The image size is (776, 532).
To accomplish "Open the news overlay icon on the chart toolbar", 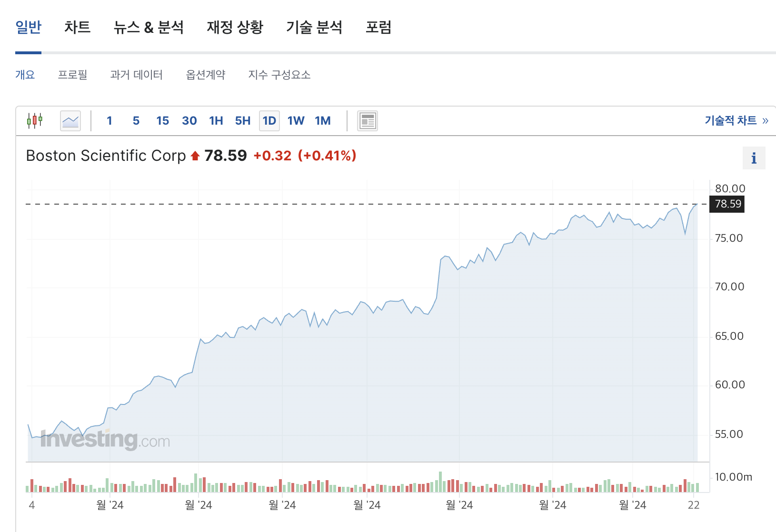I will (367, 120).
